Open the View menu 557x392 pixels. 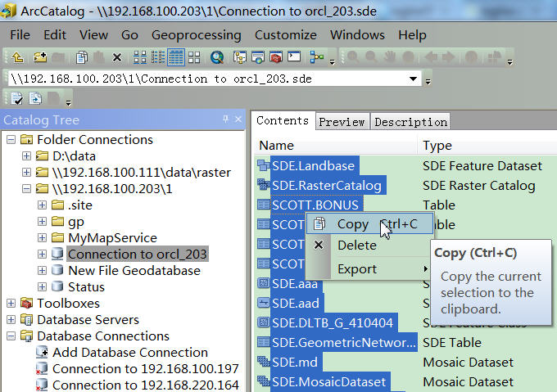pos(93,34)
